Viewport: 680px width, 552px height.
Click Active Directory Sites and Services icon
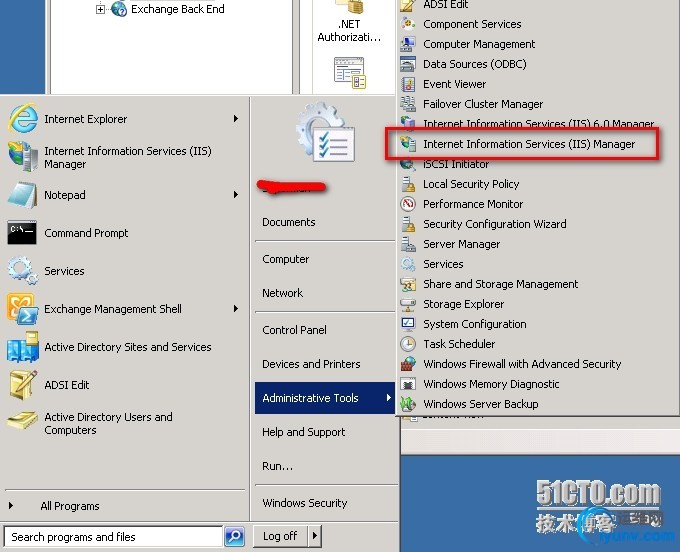23,347
